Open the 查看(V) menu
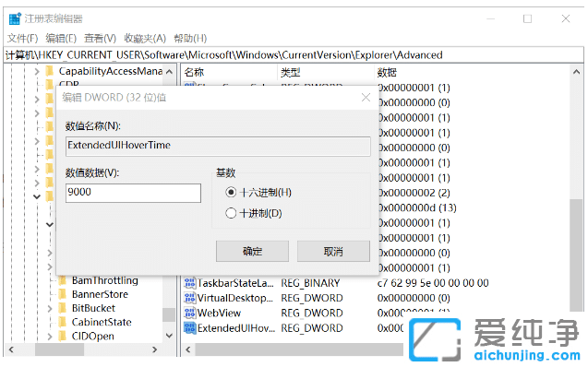 point(100,38)
